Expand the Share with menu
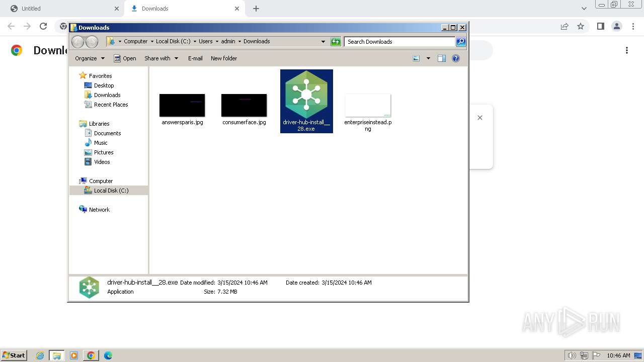Viewport: 644px width, 362px height. (x=161, y=58)
